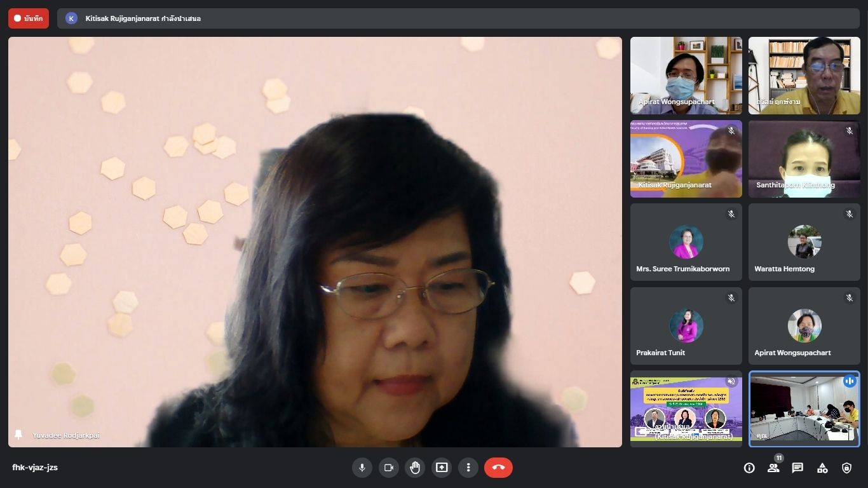Open host controls lock icon
The image size is (868, 488).
[846, 468]
